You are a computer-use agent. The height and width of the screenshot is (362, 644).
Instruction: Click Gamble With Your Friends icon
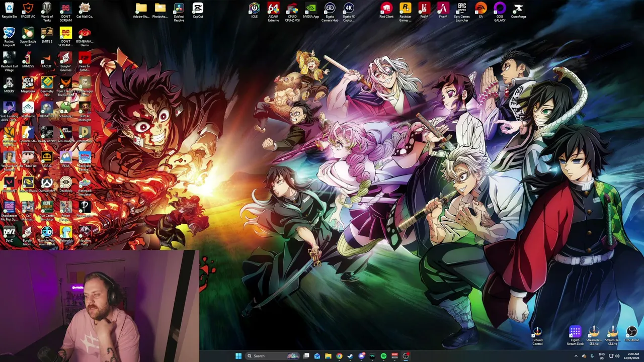(x=47, y=236)
